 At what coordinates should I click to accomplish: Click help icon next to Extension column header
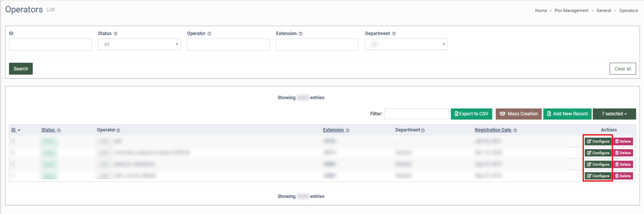click(x=348, y=131)
